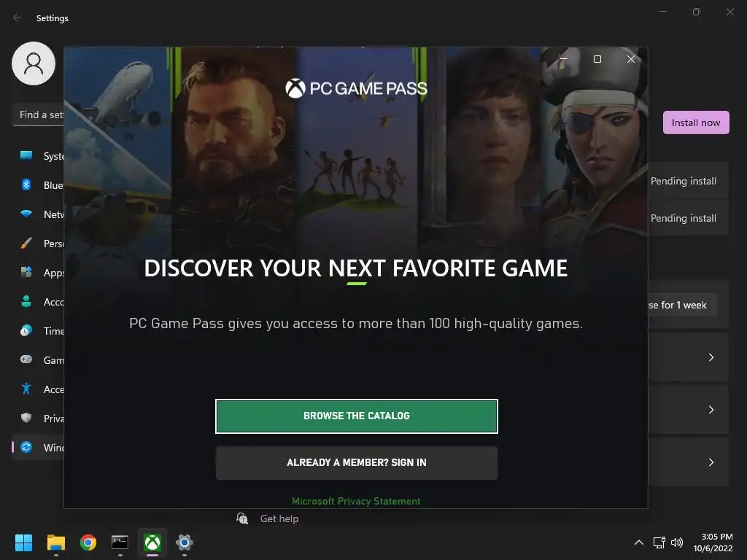
Task: Click Already a Member? Sign In
Action: 356,463
